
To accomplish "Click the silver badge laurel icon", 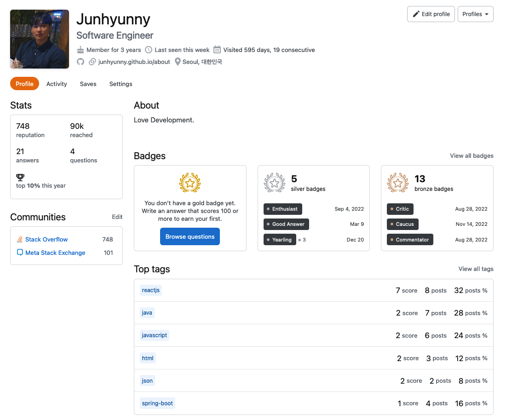I will [275, 183].
